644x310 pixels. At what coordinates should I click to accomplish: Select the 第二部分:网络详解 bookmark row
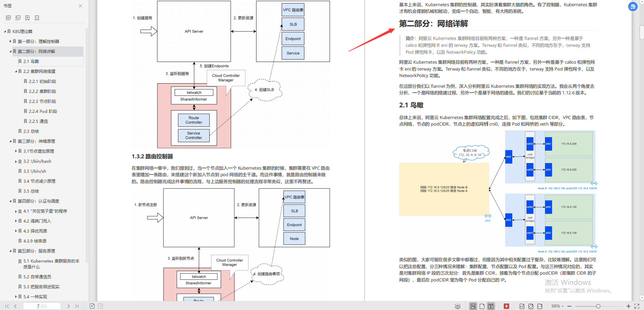click(48, 51)
